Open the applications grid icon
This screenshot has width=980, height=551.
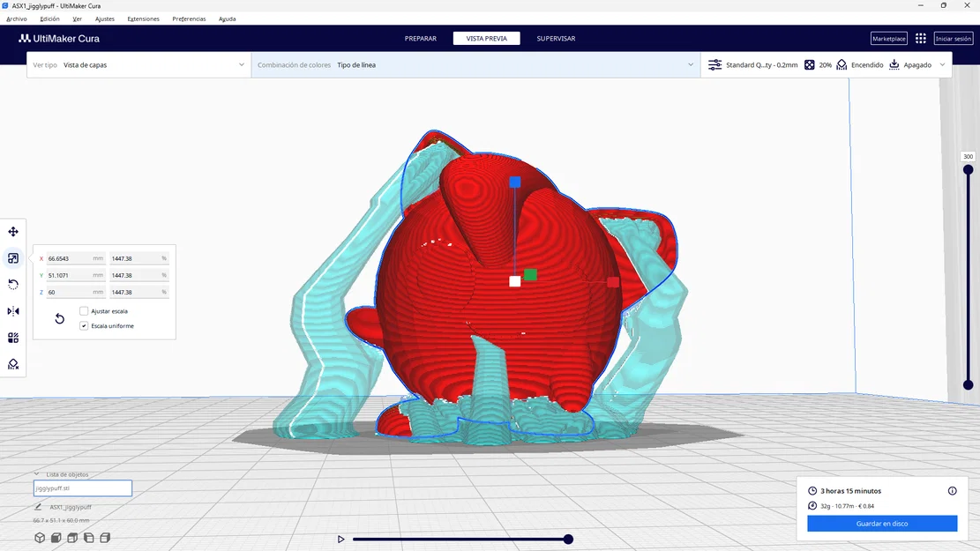pos(921,39)
